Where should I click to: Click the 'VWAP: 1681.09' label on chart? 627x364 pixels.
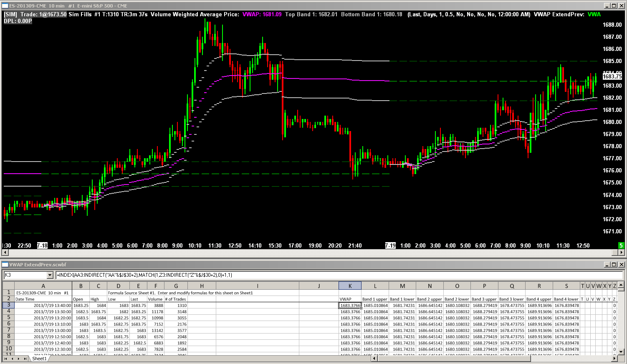262,14
